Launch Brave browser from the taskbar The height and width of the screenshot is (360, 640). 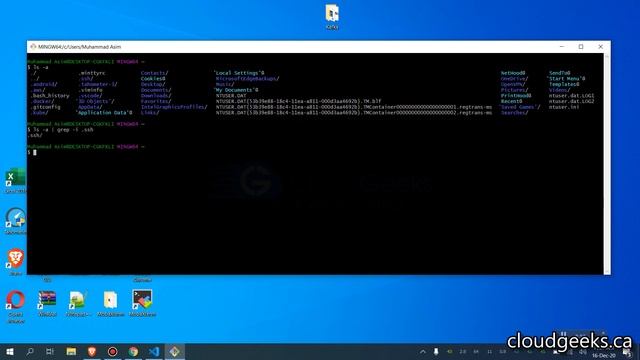pos(92,351)
